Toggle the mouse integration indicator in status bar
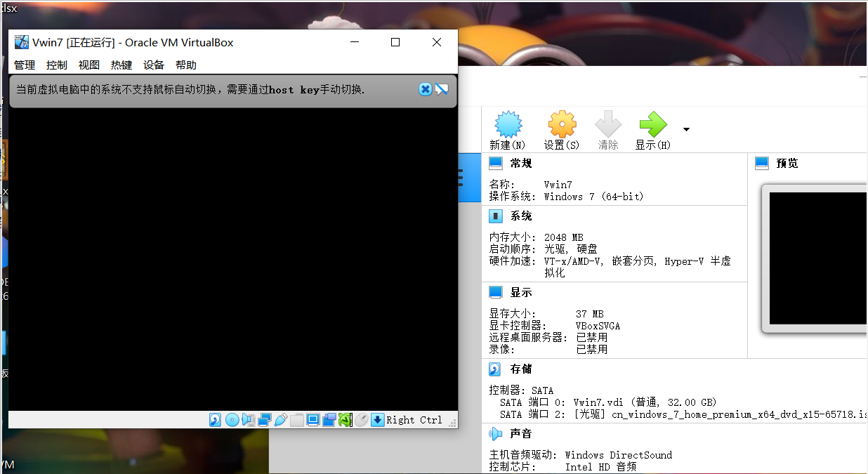This screenshot has height=474, width=868. (x=362, y=419)
